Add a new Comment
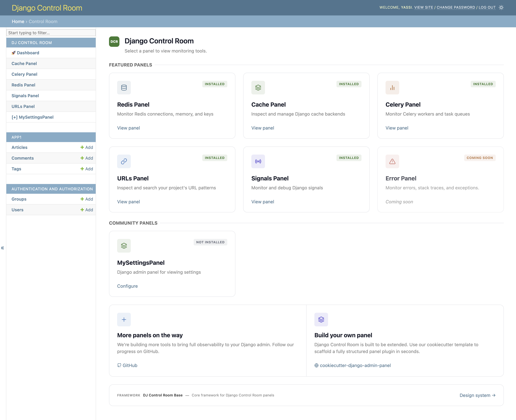 click(87, 158)
